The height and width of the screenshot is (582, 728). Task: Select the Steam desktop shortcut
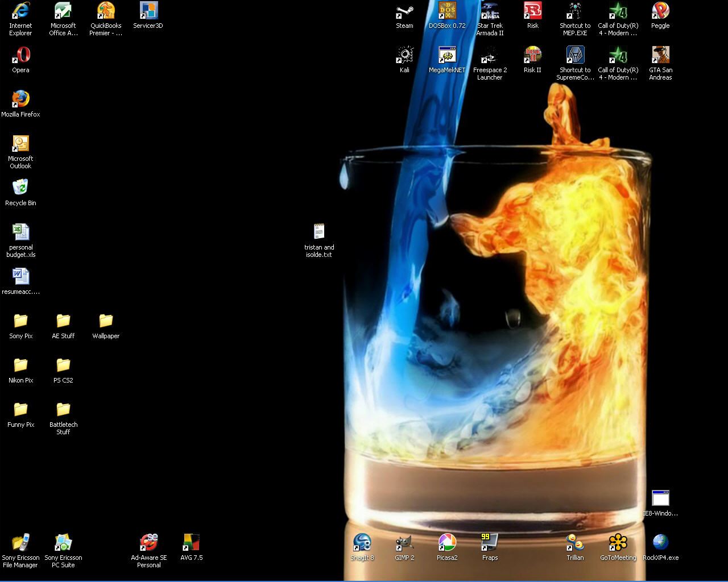coord(404,11)
